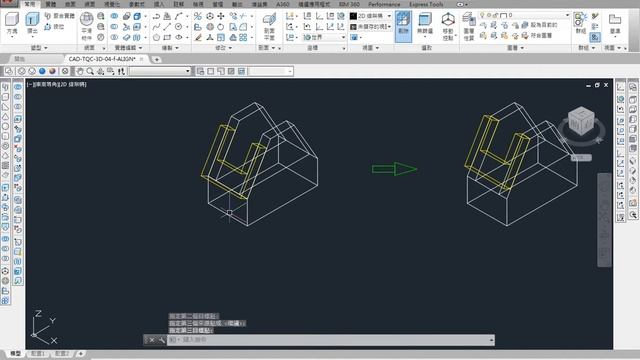
Task: Switch to the Model (模型) layout tab
Action: point(15,353)
